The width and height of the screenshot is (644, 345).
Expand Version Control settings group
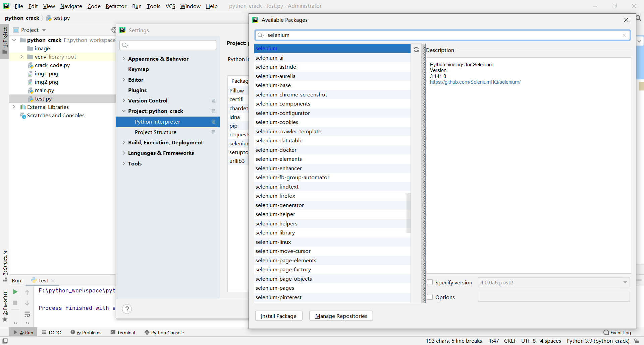124,100
